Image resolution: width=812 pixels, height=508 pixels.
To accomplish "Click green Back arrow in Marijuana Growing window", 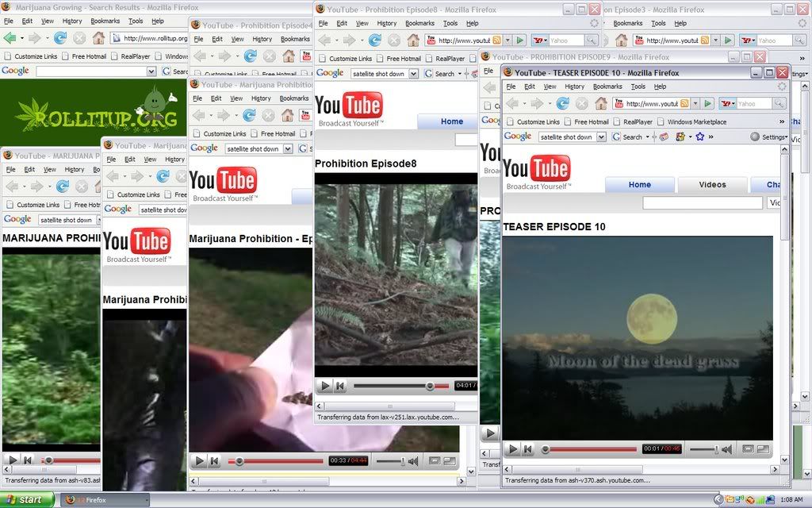I will tap(10, 38).
